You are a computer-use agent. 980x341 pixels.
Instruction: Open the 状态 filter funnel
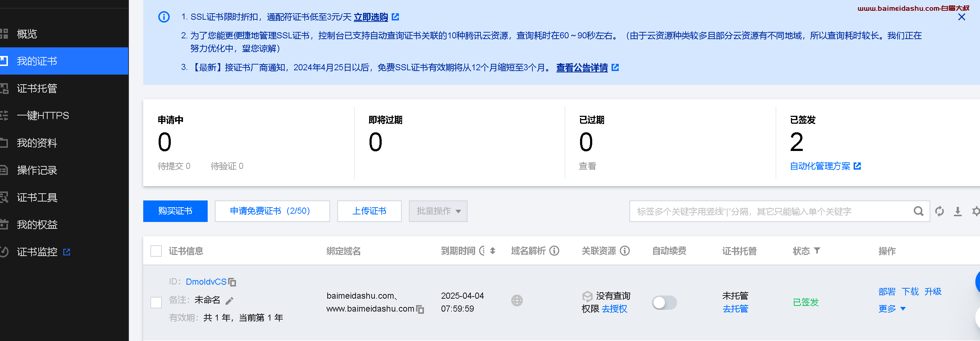click(x=817, y=251)
